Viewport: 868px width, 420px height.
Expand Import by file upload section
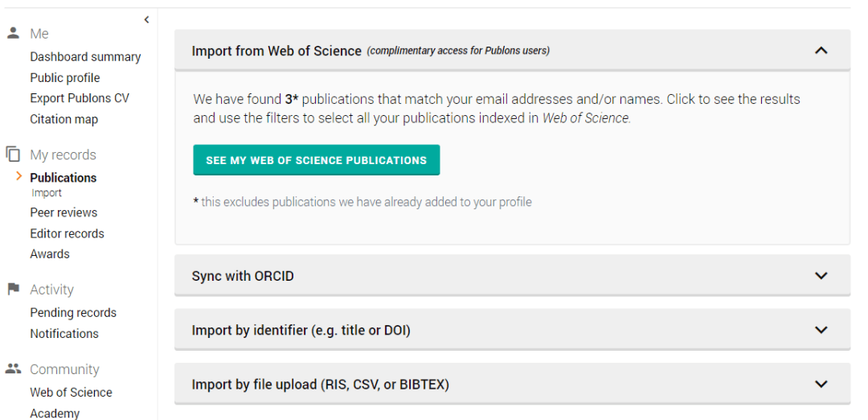coord(821,384)
